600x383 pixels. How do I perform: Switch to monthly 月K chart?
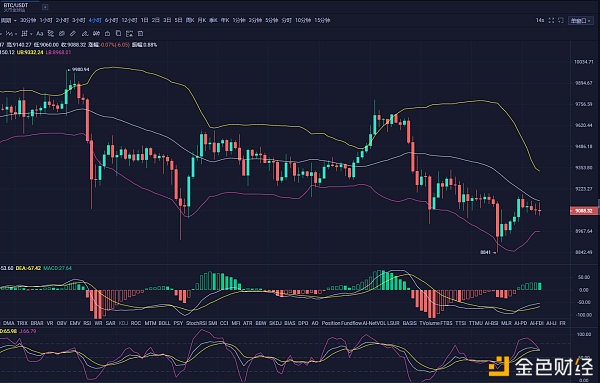(x=202, y=20)
